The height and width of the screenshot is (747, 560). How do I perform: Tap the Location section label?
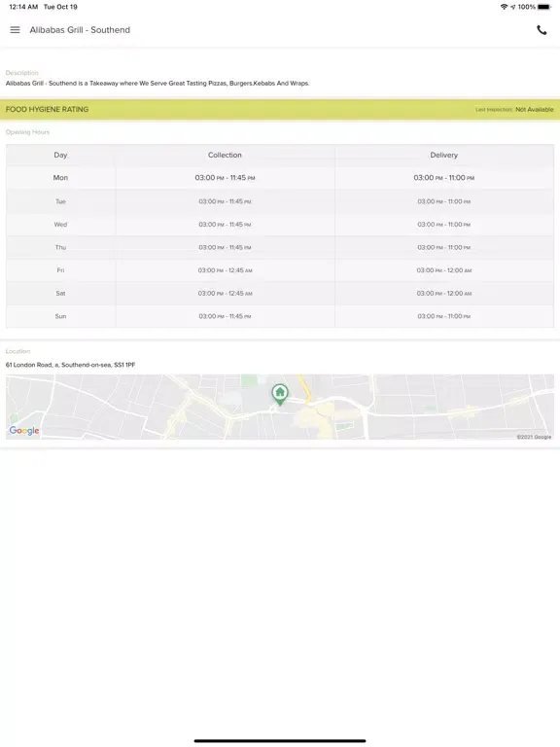point(18,351)
